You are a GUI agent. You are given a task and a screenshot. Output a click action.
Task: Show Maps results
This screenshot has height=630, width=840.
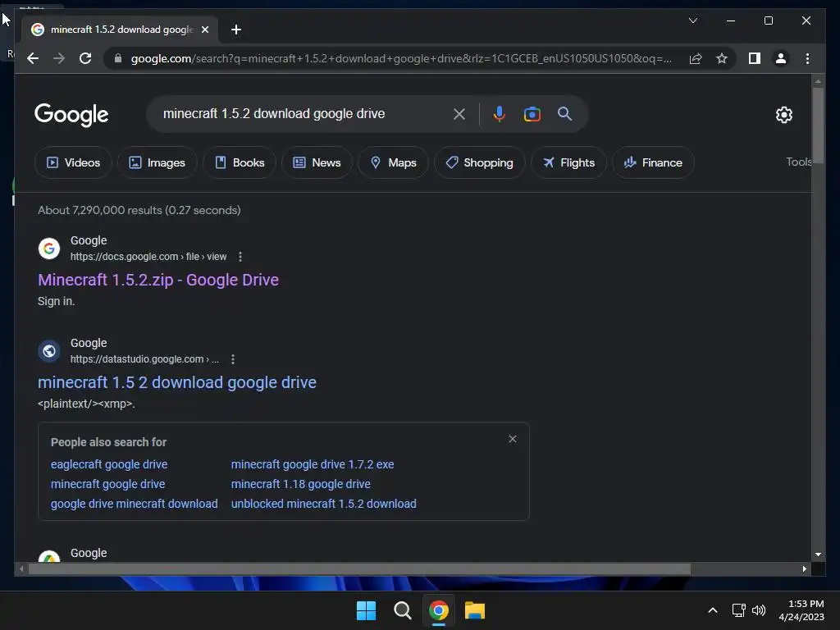[393, 162]
